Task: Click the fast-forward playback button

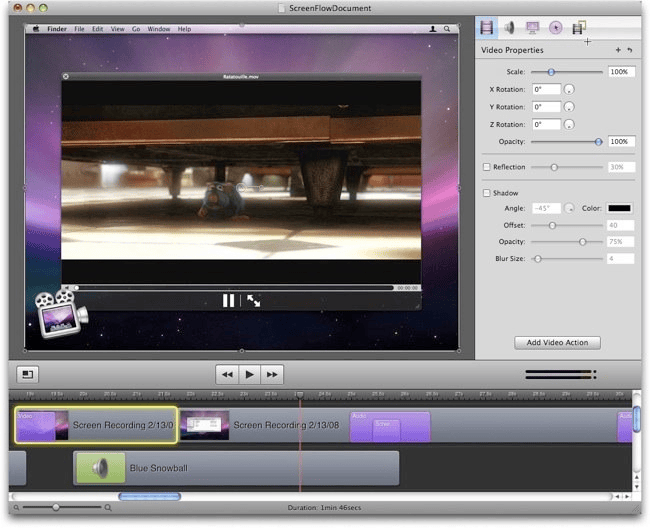Action: [x=272, y=375]
